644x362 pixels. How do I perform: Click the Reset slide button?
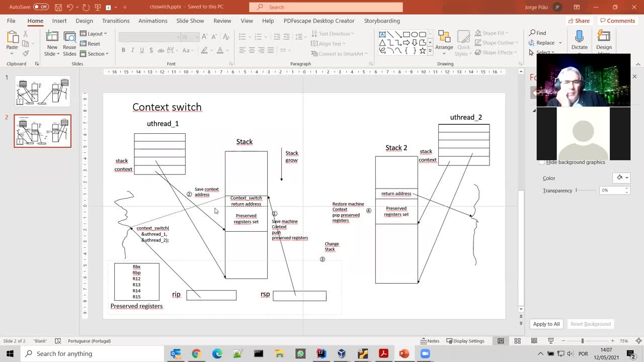point(90,44)
